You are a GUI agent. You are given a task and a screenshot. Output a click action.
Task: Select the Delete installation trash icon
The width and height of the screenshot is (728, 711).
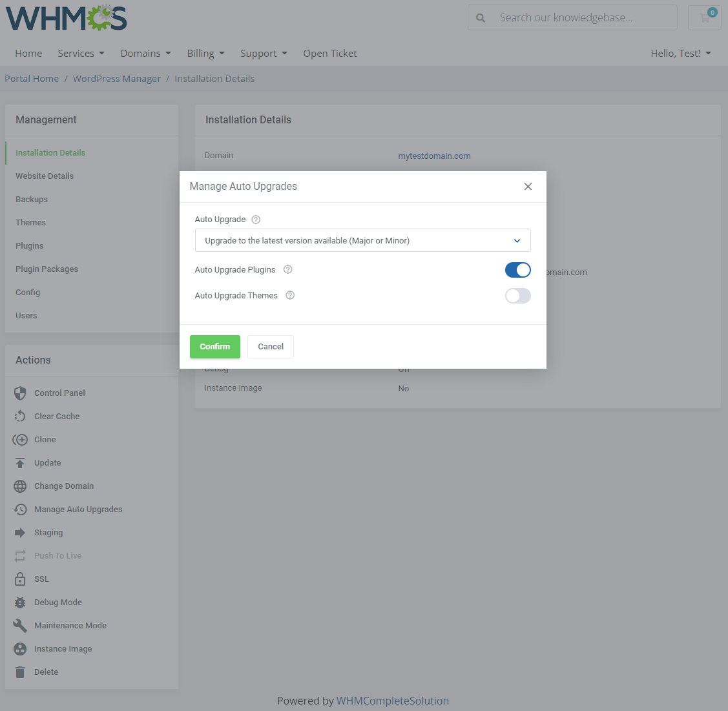tap(20, 672)
